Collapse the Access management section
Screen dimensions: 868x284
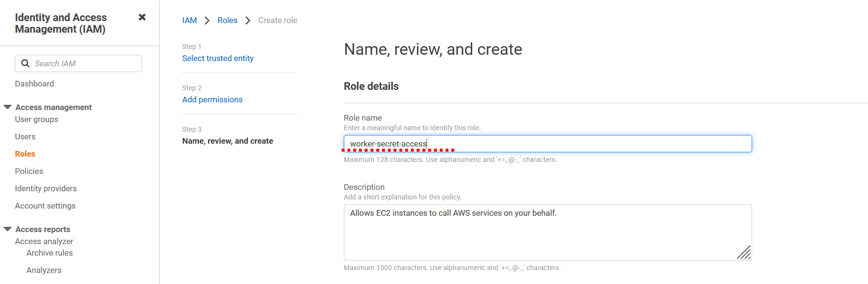point(8,107)
